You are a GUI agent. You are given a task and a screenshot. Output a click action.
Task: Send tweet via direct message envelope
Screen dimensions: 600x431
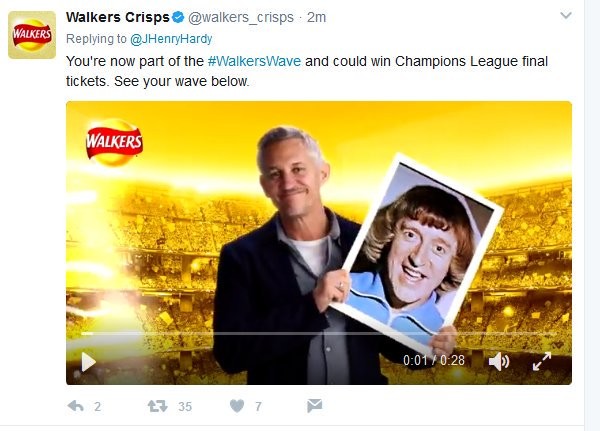point(315,406)
